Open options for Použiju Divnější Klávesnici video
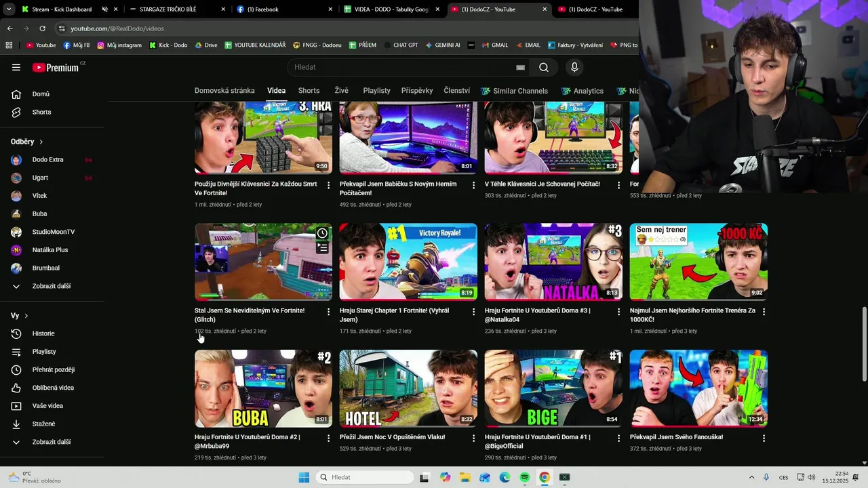This screenshot has height=488, width=868. pos(329,185)
